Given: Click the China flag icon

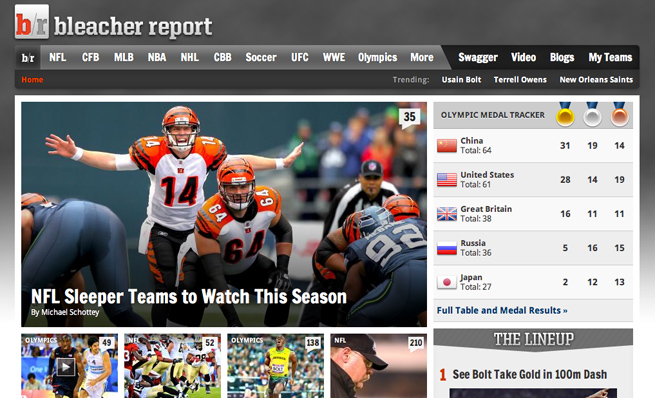Looking at the screenshot, I should point(447,146).
